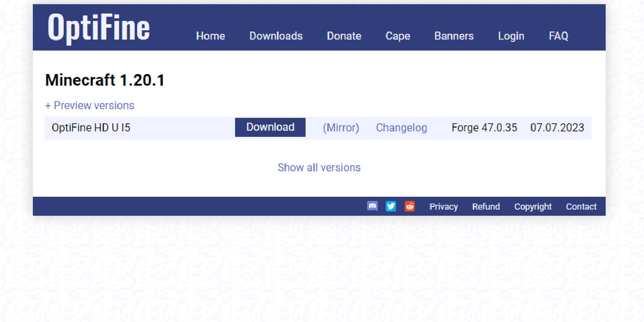The width and height of the screenshot is (644, 322).
Task: Go to the Login page
Action: click(511, 36)
